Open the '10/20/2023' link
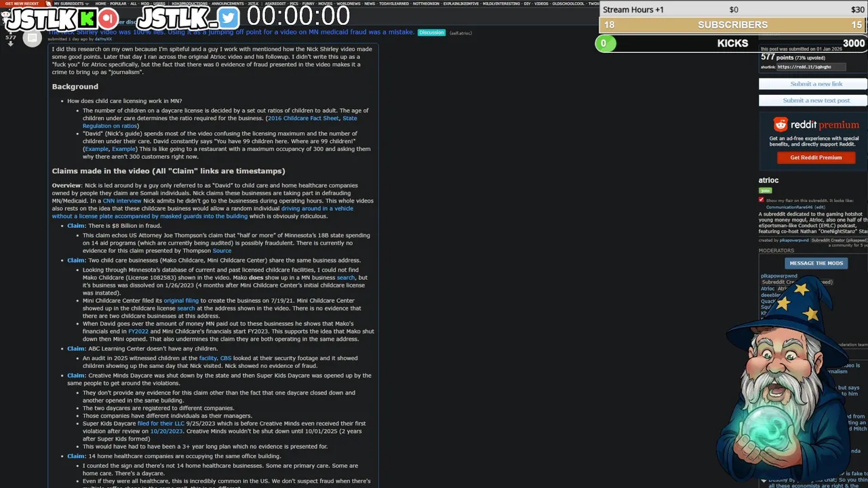Screen dimensions: 868x488 click(x=166, y=431)
